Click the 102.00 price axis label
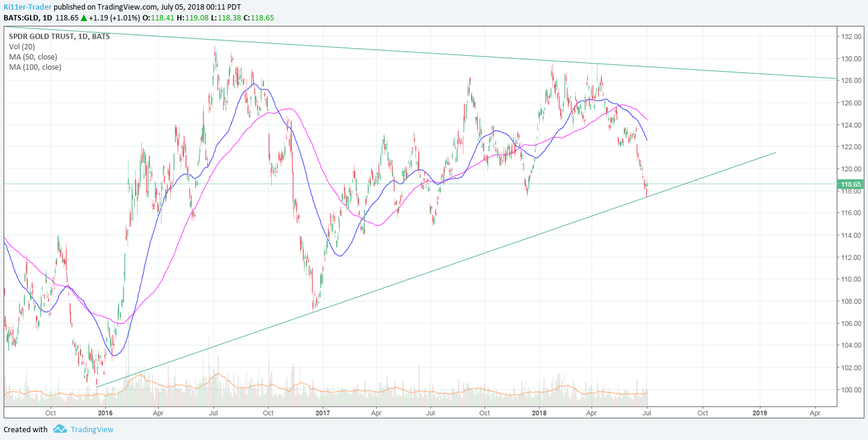The width and height of the screenshot is (868, 440). coord(851,367)
